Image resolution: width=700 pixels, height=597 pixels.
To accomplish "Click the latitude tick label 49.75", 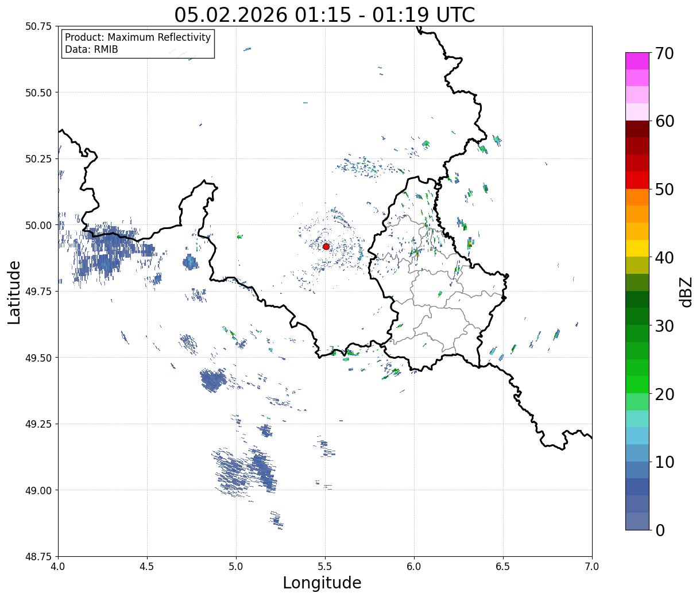I will (x=38, y=292).
